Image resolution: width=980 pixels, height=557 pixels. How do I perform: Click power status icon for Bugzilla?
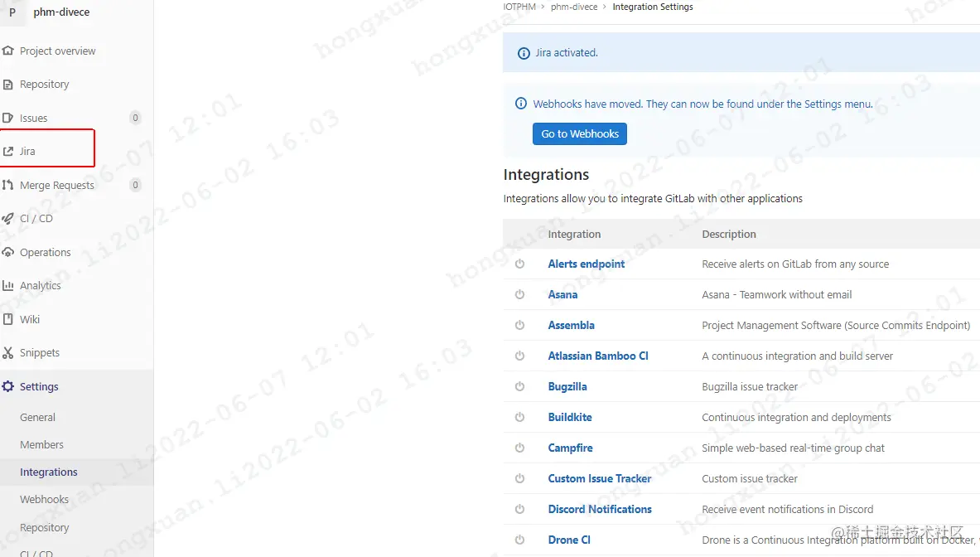(x=519, y=386)
